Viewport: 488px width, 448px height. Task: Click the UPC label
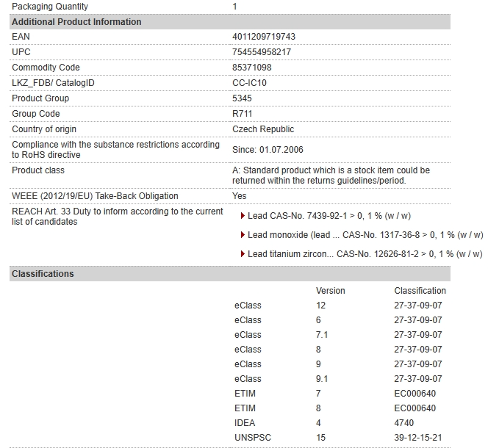point(21,52)
